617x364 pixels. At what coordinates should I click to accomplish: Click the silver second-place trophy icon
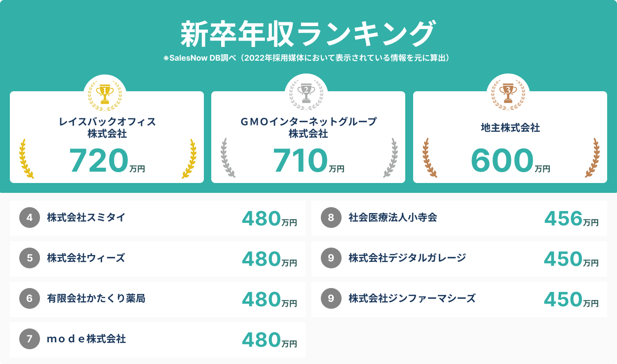[307, 93]
